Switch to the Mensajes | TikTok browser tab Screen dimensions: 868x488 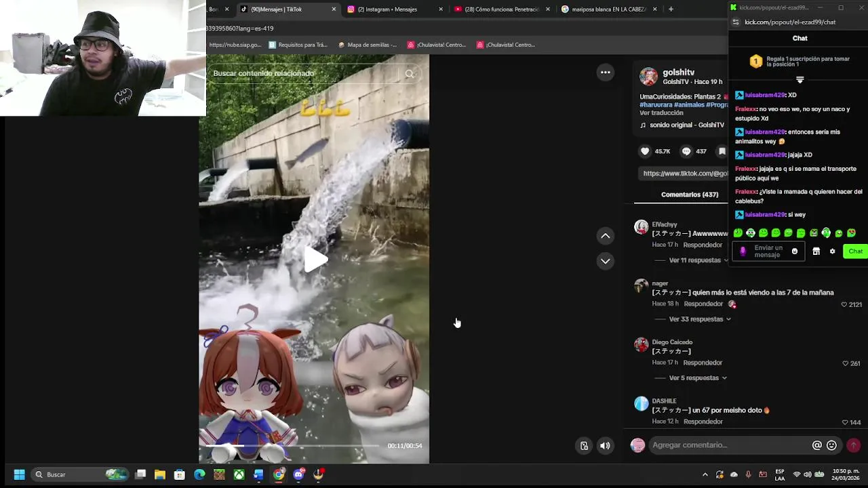pos(290,9)
